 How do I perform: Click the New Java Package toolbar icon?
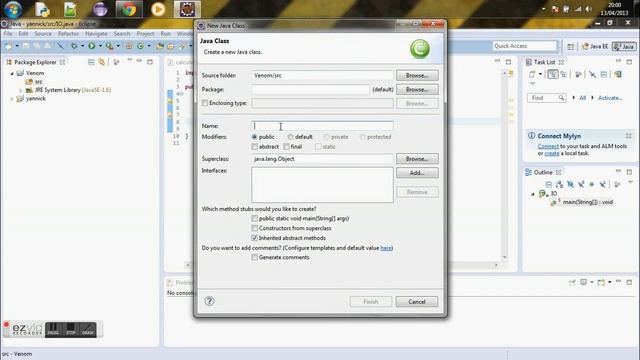click(x=129, y=46)
